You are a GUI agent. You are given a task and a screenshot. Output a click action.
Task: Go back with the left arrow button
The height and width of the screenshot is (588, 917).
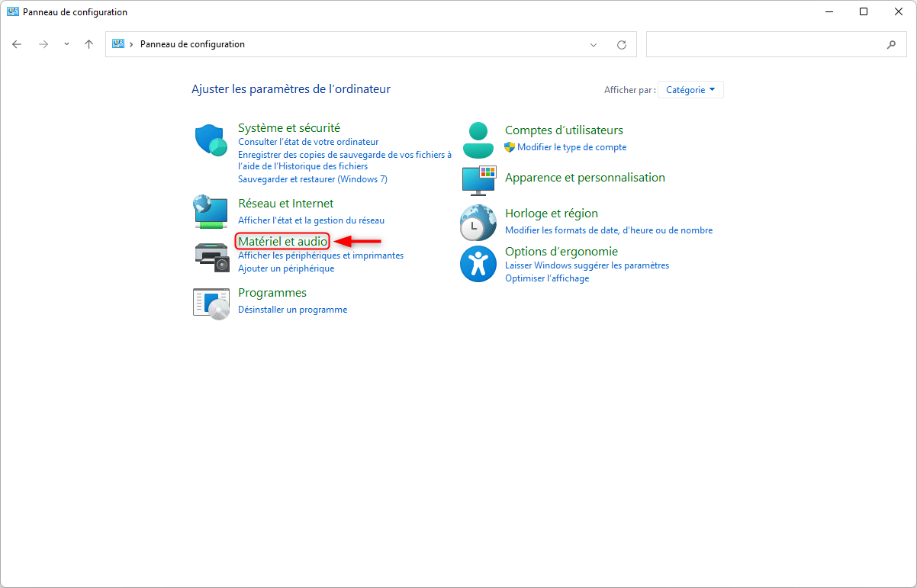coord(17,44)
